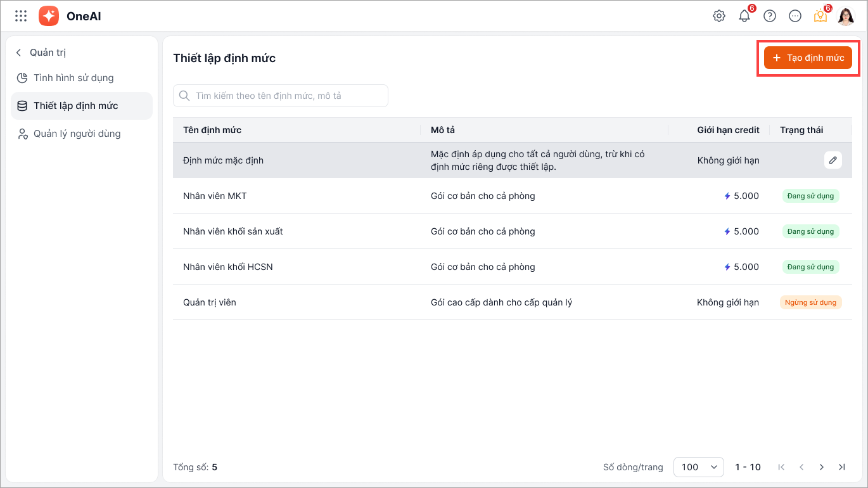Open the chat bubble icon in header
868x488 pixels.
795,16
